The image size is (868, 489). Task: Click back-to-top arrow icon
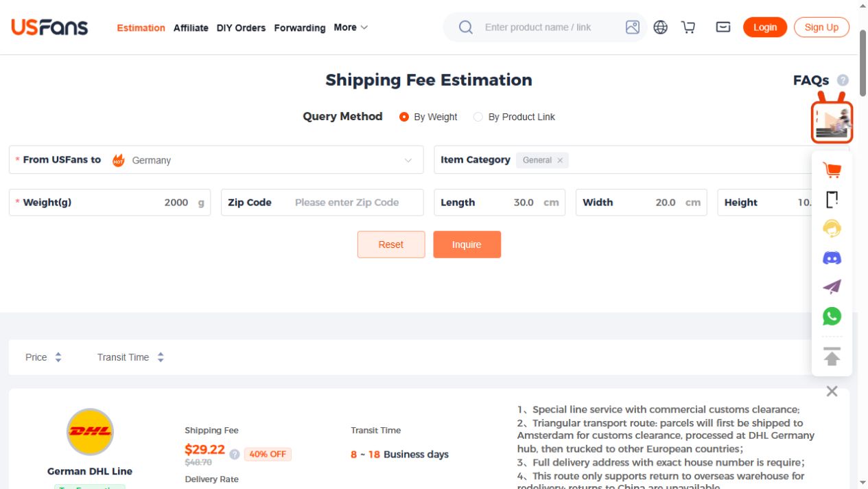pos(832,356)
